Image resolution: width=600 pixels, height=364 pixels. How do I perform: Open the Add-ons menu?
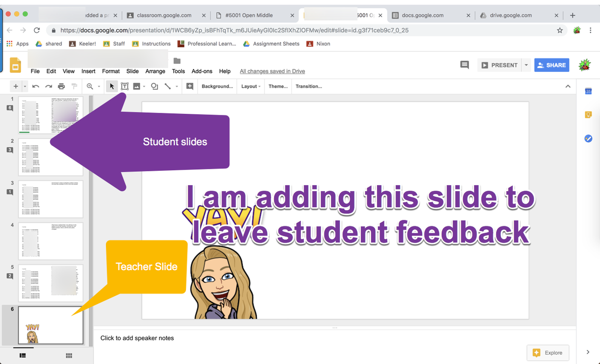202,71
